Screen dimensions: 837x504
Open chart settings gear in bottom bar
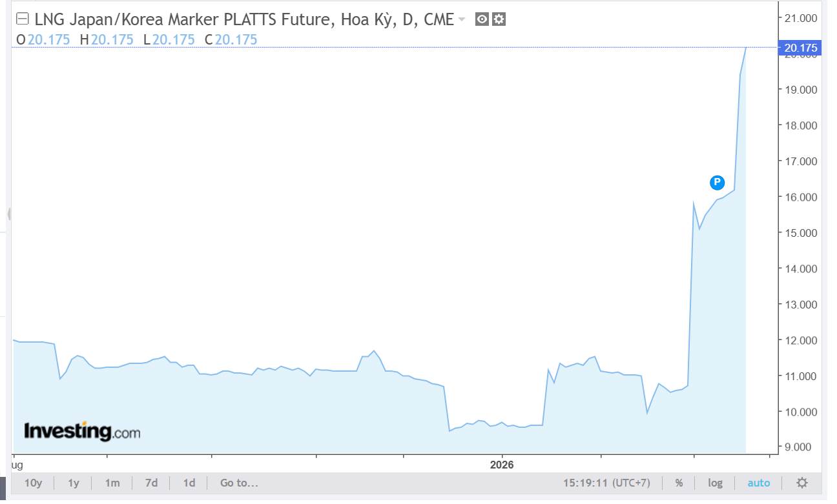(802, 483)
